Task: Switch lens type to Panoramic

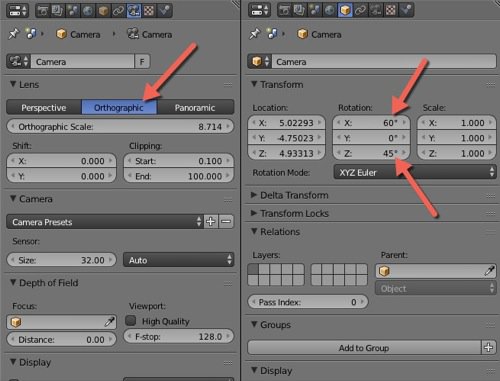Action: [x=195, y=108]
